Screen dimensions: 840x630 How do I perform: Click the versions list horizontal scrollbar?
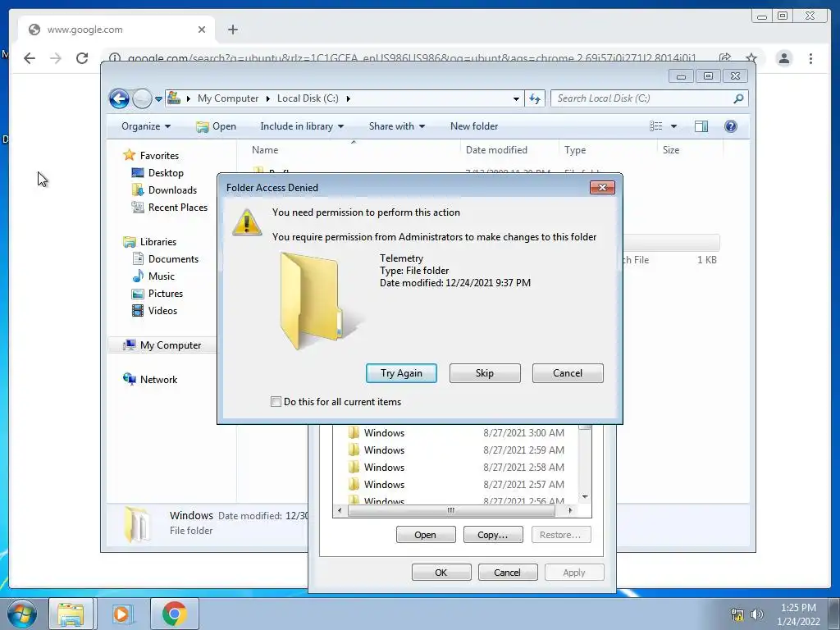coord(451,510)
